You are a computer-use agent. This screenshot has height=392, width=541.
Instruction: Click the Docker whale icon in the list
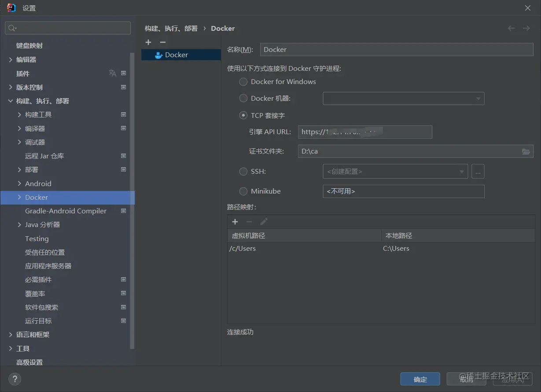coord(159,55)
